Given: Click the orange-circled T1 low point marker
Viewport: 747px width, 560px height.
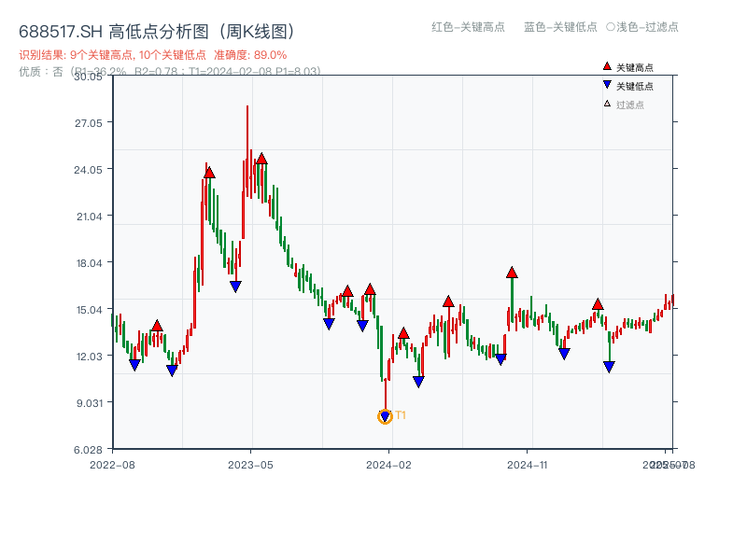Looking at the screenshot, I should (x=385, y=416).
